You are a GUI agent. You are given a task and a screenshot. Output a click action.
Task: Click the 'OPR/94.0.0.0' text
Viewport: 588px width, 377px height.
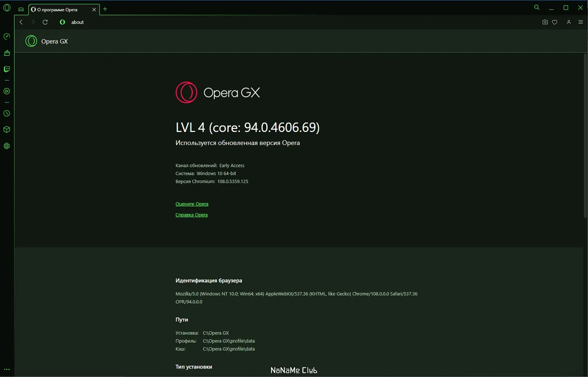(x=189, y=302)
